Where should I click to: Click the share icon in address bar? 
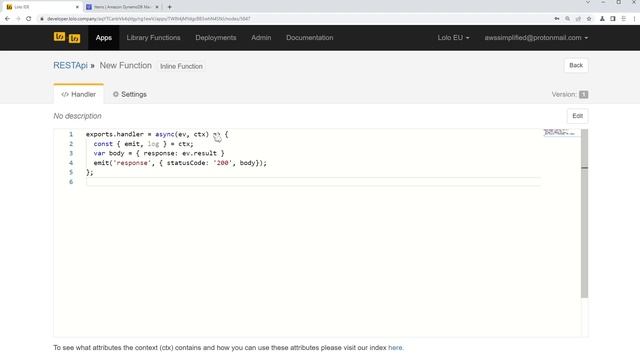(578, 19)
